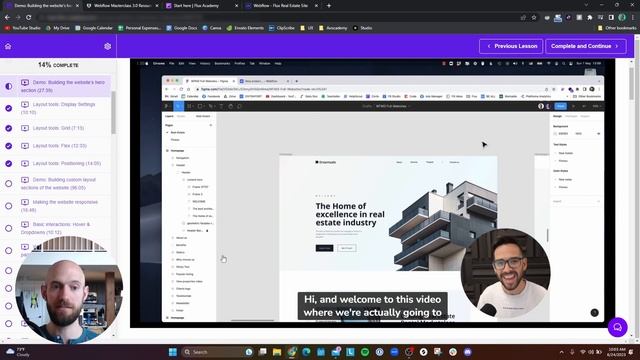Go back in the browser
Viewport: 640px width, 360px height.
point(7,18)
